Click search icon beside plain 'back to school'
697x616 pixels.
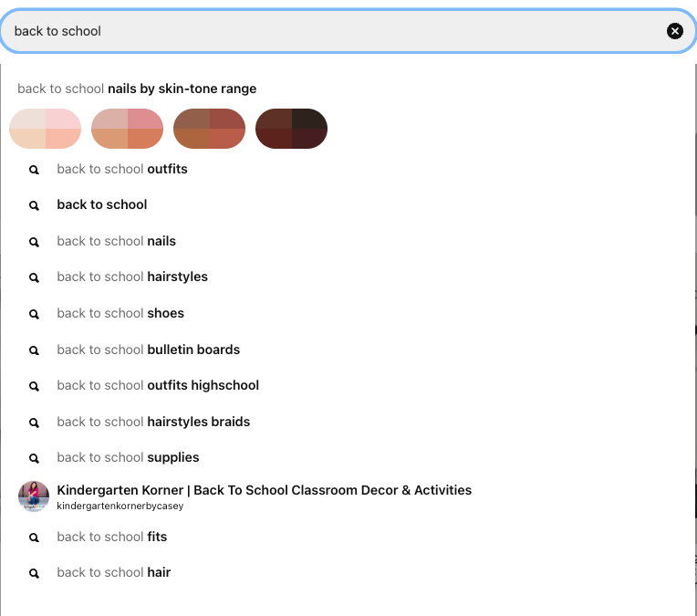(34, 205)
